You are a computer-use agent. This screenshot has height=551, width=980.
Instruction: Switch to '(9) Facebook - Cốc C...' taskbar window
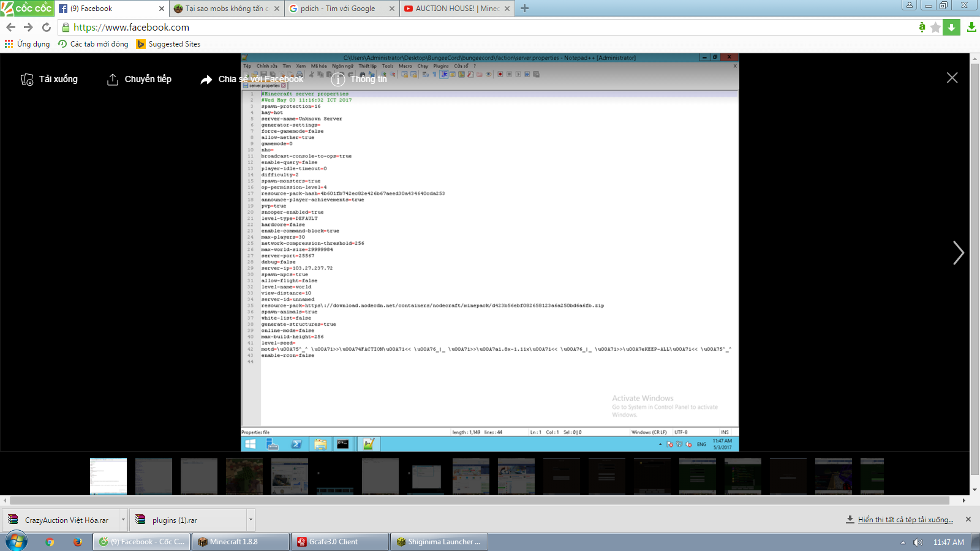coord(141,542)
